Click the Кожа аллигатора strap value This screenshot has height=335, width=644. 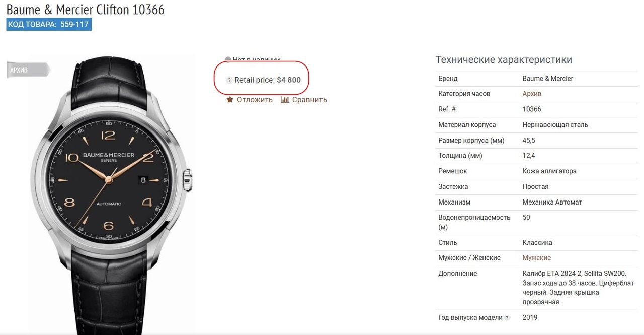click(549, 171)
